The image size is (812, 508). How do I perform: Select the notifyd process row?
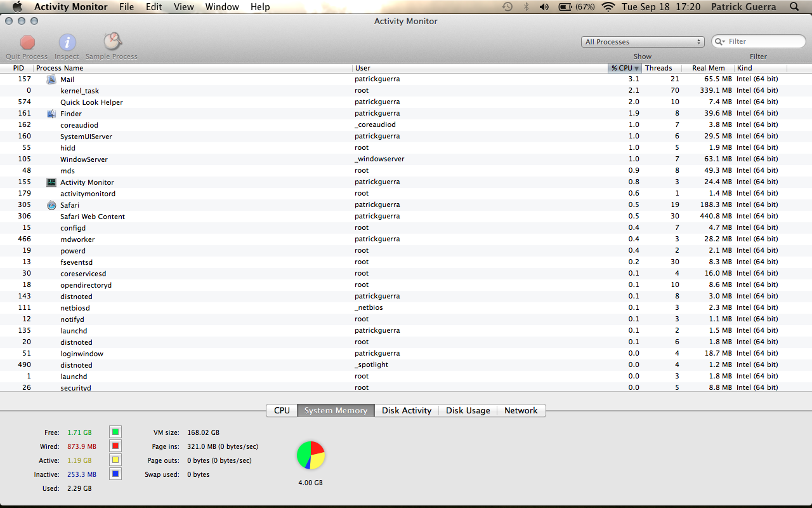pyautogui.click(x=406, y=319)
